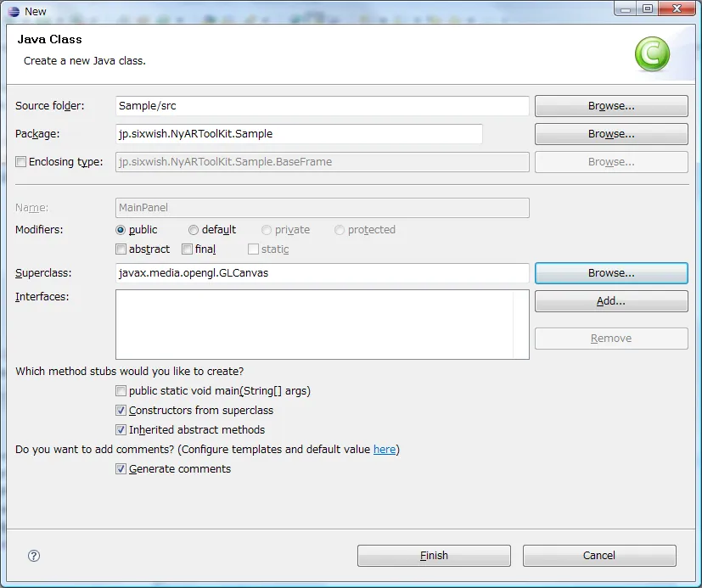Open the help question mark icon
Viewport: 702px width, 588px height.
point(34,556)
